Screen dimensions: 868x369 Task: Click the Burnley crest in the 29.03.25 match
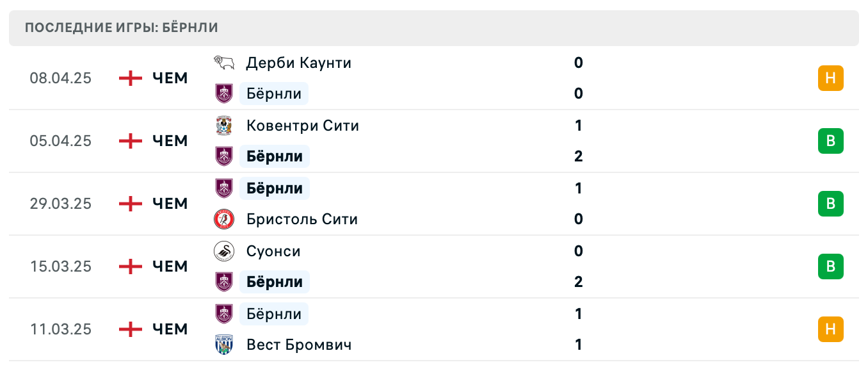[x=225, y=188]
